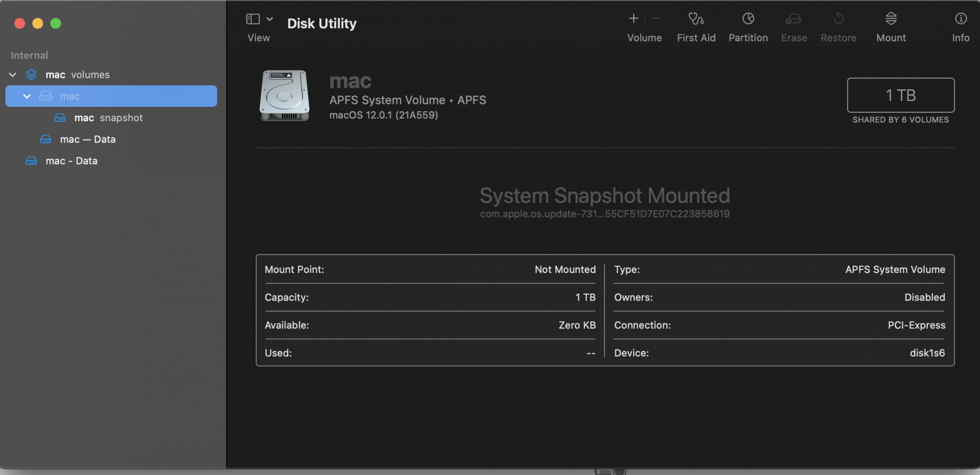Image resolution: width=980 pixels, height=475 pixels.
Task: Zoom window with green button
Action: [x=56, y=23]
